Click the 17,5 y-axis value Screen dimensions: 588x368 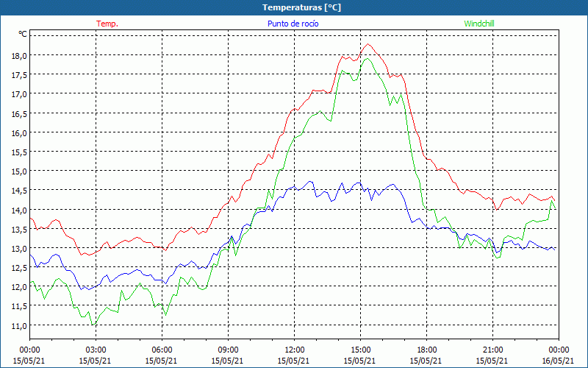pyautogui.click(x=20, y=75)
